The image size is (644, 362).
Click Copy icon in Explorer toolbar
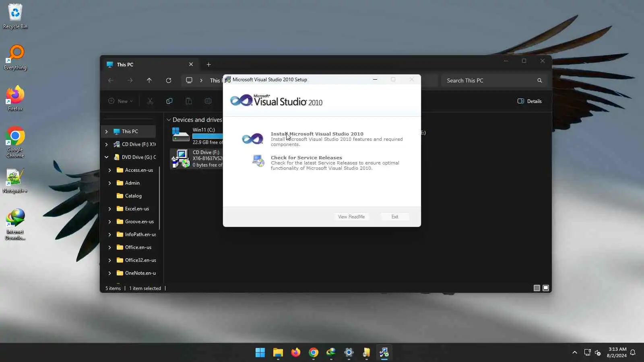pyautogui.click(x=169, y=101)
